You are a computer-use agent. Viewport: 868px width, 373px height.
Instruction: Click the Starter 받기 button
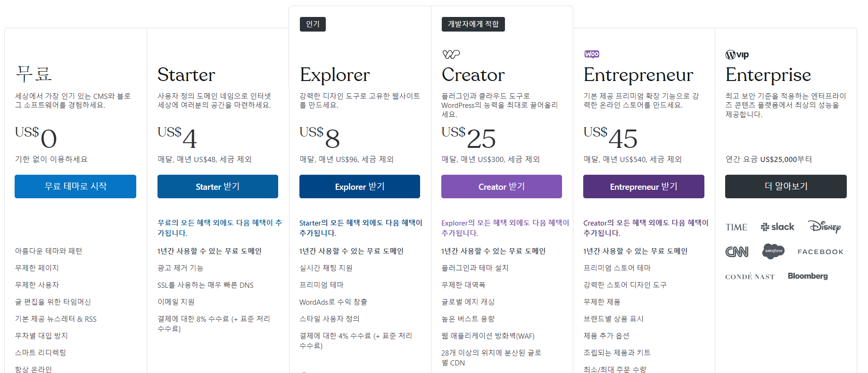click(x=218, y=186)
